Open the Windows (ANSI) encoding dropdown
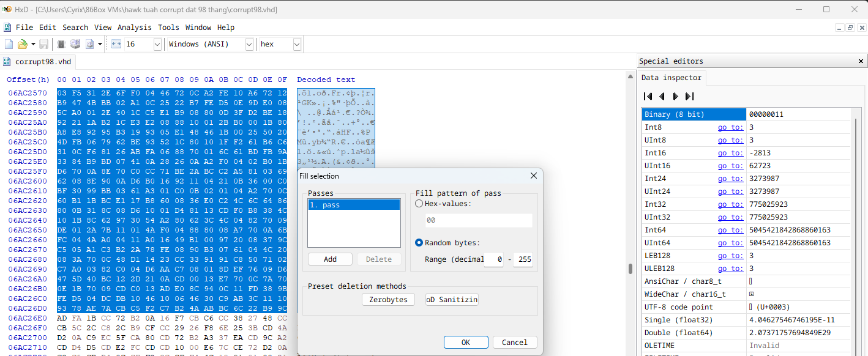This screenshot has height=356, width=868. (x=248, y=43)
